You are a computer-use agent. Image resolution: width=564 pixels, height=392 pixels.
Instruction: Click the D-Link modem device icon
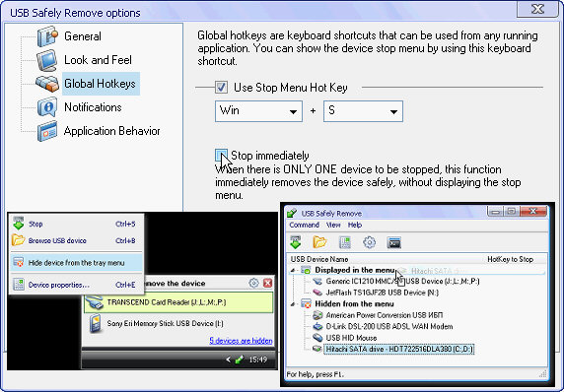click(x=317, y=326)
